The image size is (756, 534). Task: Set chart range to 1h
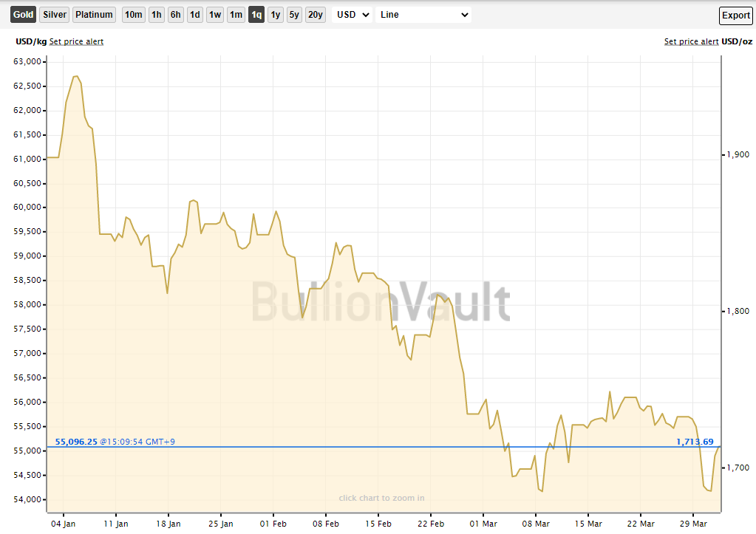156,15
